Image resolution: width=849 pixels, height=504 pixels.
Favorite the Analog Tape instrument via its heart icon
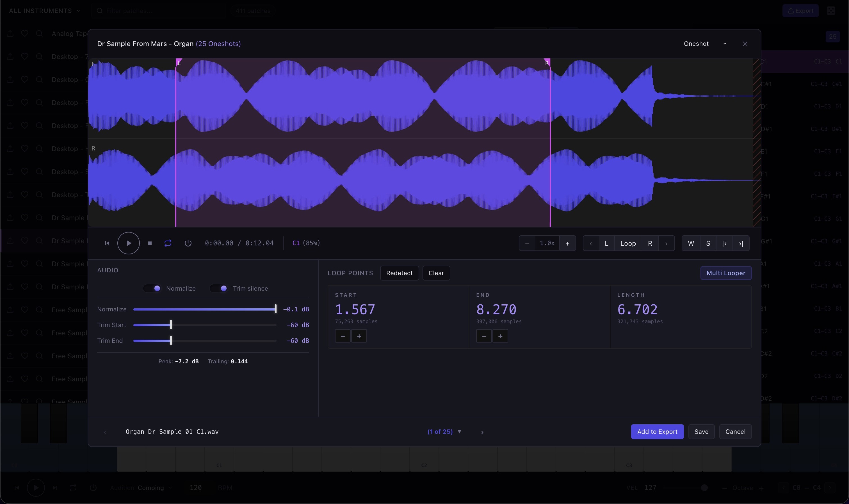[x=24, y=33]
